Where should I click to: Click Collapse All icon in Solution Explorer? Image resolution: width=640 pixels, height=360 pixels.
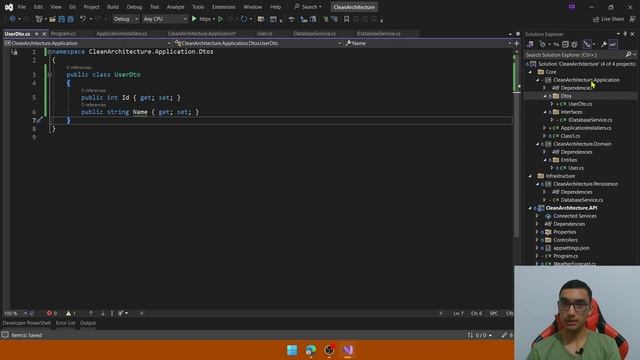(565, 44)
